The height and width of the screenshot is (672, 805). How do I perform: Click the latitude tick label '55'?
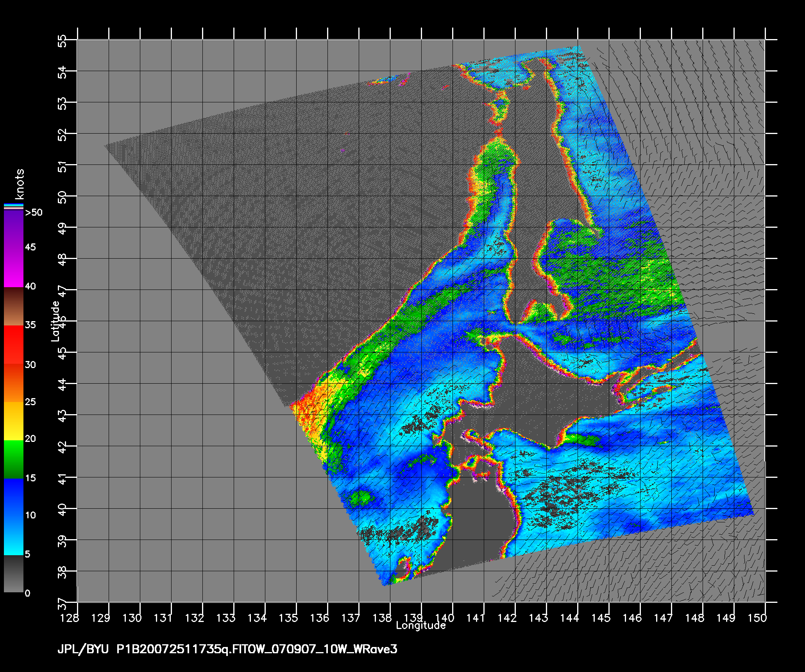(x=62, y=41)
